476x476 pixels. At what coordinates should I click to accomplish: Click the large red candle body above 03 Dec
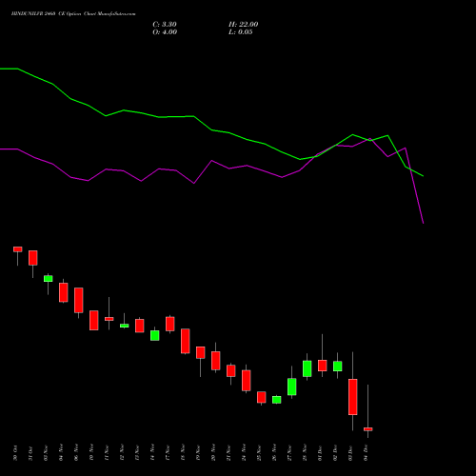[x=353, y=397]
